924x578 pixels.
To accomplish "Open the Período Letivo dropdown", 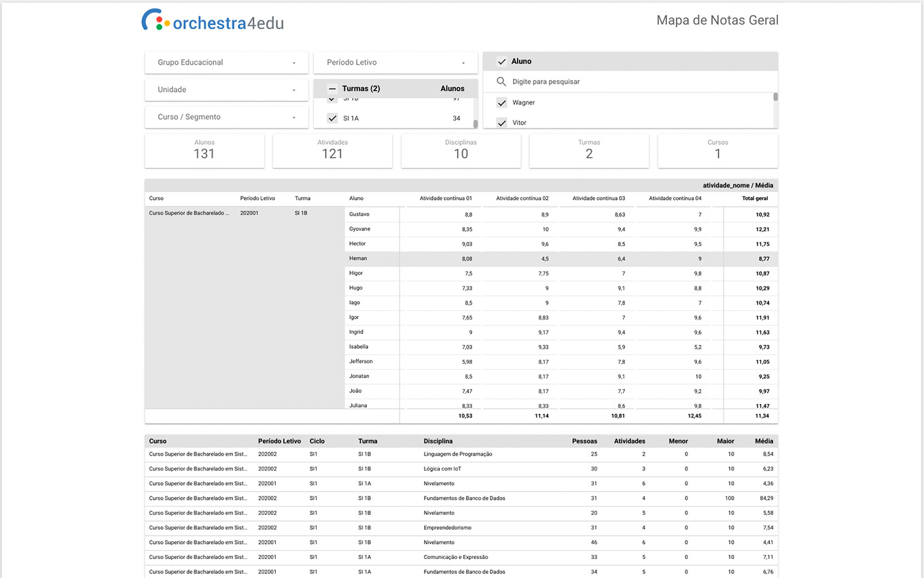I will point(395,63).
